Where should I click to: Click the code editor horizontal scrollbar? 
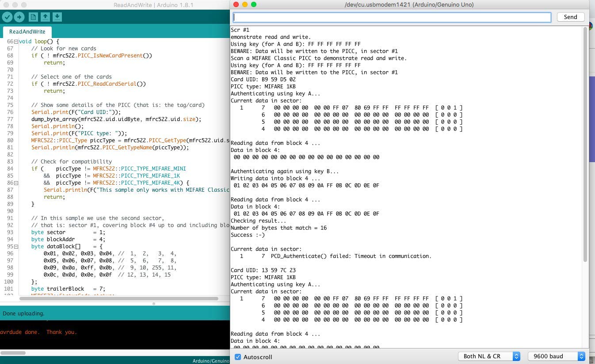[x=118, y=299]
